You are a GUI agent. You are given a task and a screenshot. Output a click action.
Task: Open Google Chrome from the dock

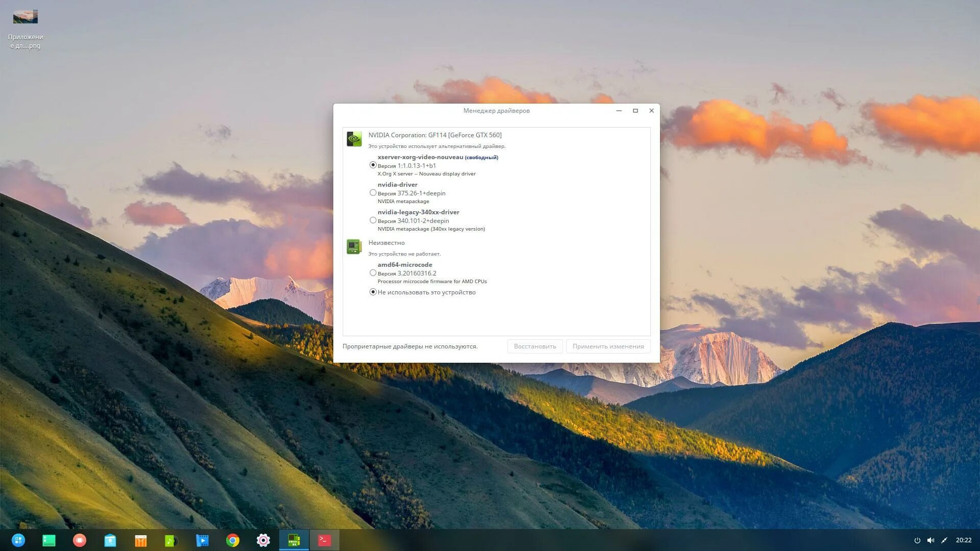233,540
